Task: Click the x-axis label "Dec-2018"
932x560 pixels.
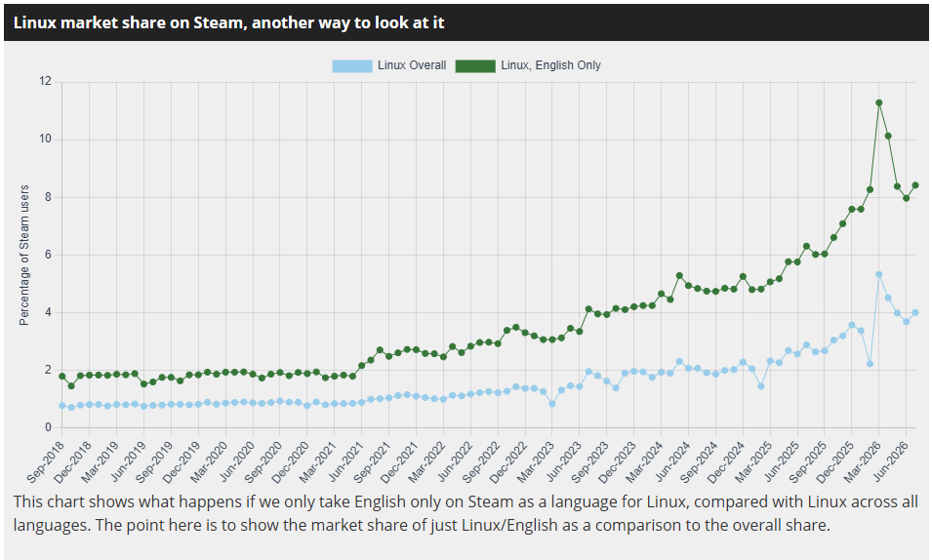Action: click(74, 461)
